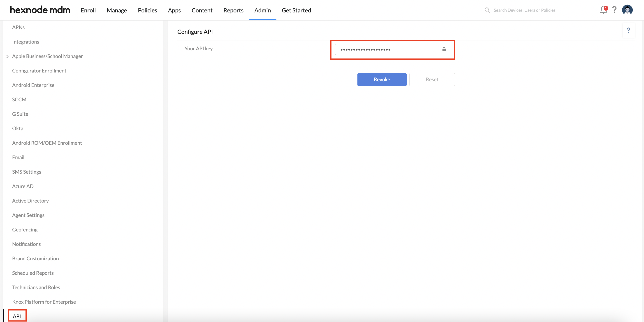Go to Android Enterprise settings
The image size is (644, 322).
point(33,85)
